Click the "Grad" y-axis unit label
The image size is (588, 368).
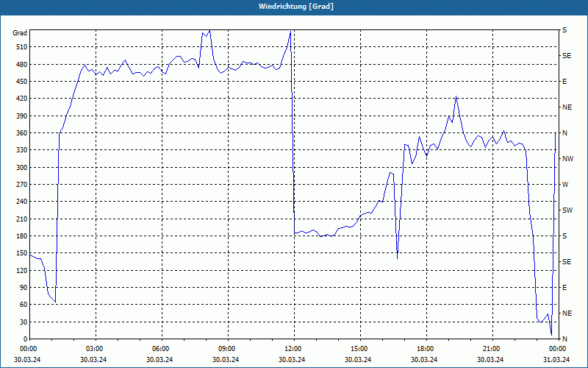click(20, 33)
